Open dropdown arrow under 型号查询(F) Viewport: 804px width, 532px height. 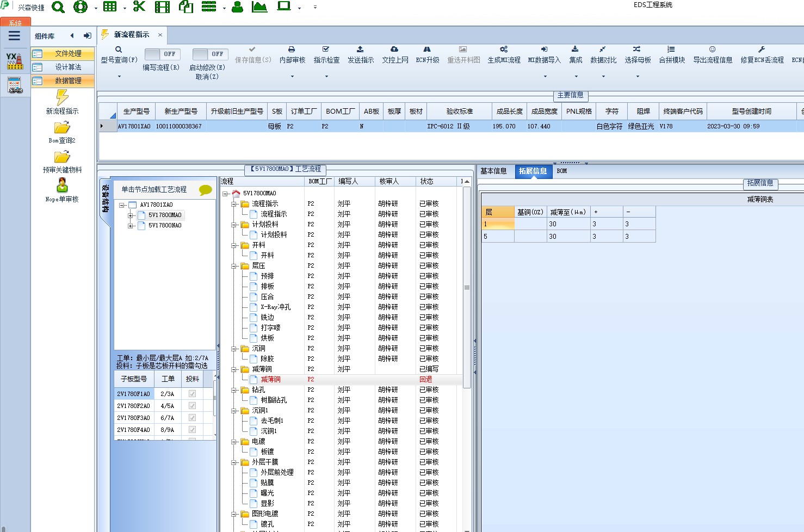pyautogui.click(x=119, y=77)
